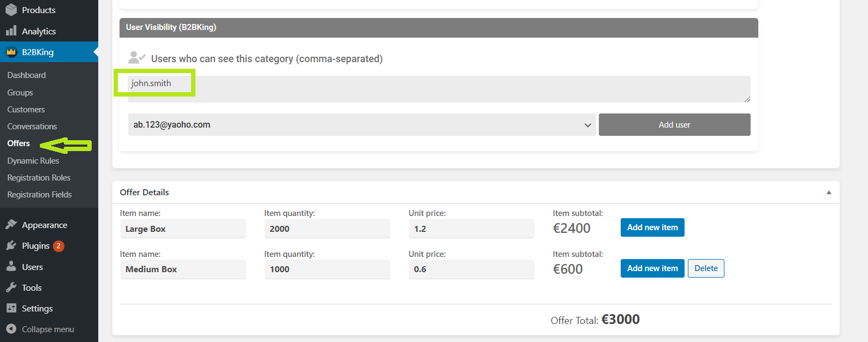
Task: Delete the Medium Box item row
Action: pos(706,268)
